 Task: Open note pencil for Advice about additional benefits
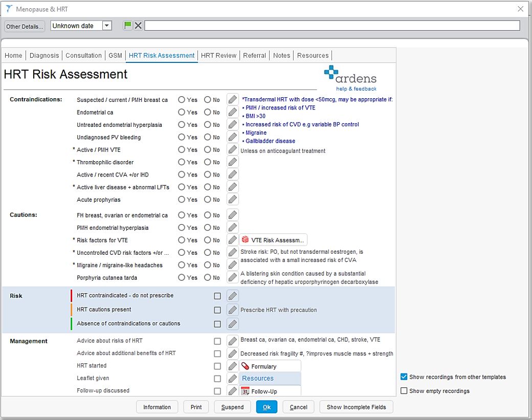232,353
